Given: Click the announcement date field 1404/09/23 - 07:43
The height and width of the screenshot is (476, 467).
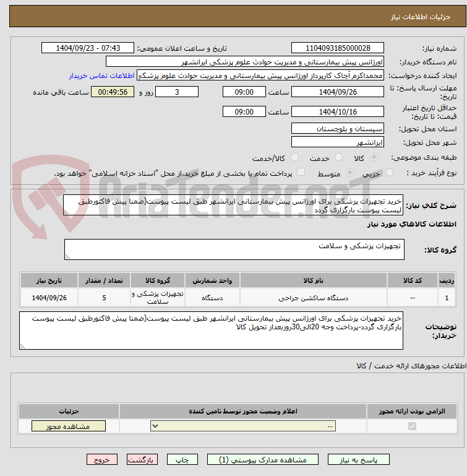Looking at the screenshot, I should pos(88,48).
